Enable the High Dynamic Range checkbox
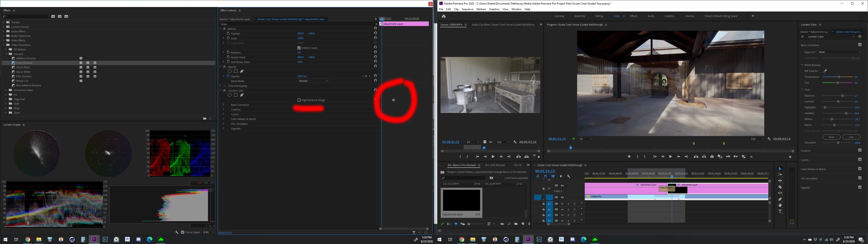This screenshot has height=244, width=868. [x=299, y=100]
